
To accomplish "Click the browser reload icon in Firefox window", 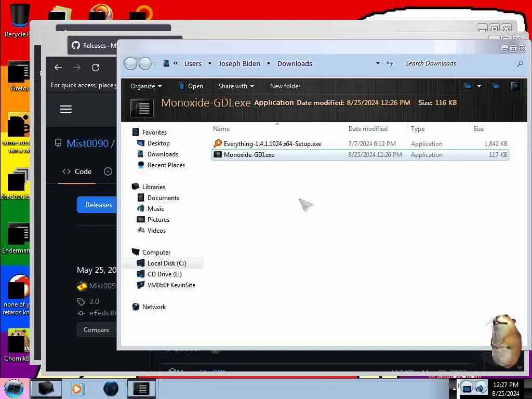I will click(96, 68).
